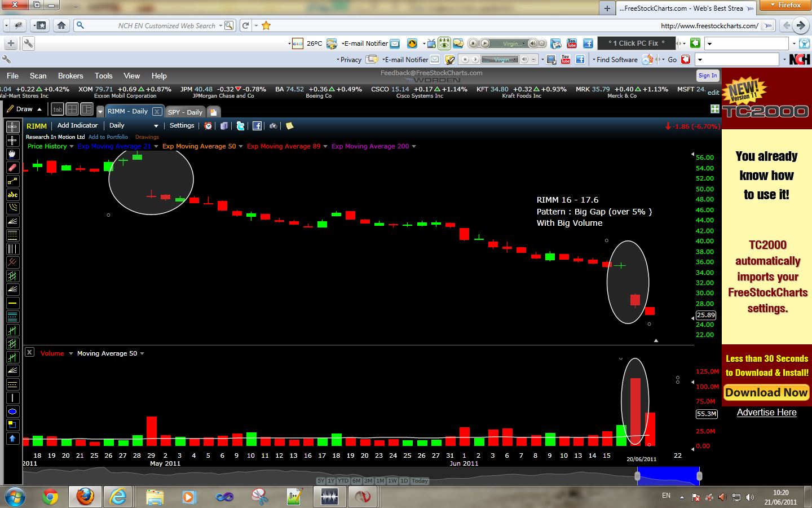Click the NCH web search input field

tap(155, 25)
